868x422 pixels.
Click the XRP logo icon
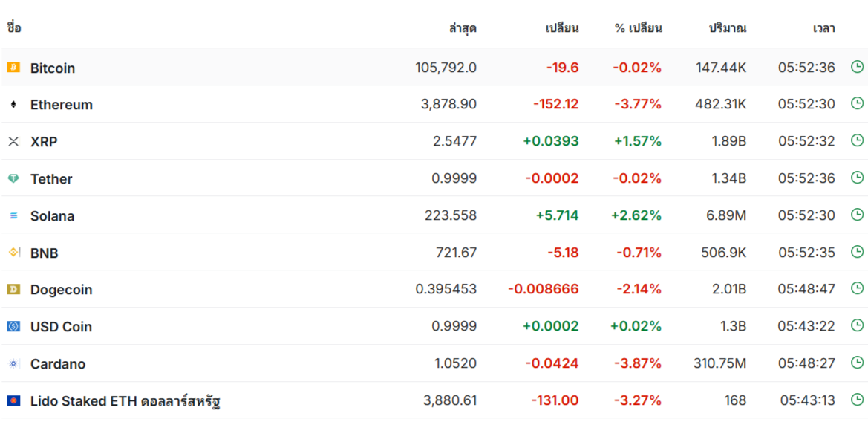[x=13, y=141]
